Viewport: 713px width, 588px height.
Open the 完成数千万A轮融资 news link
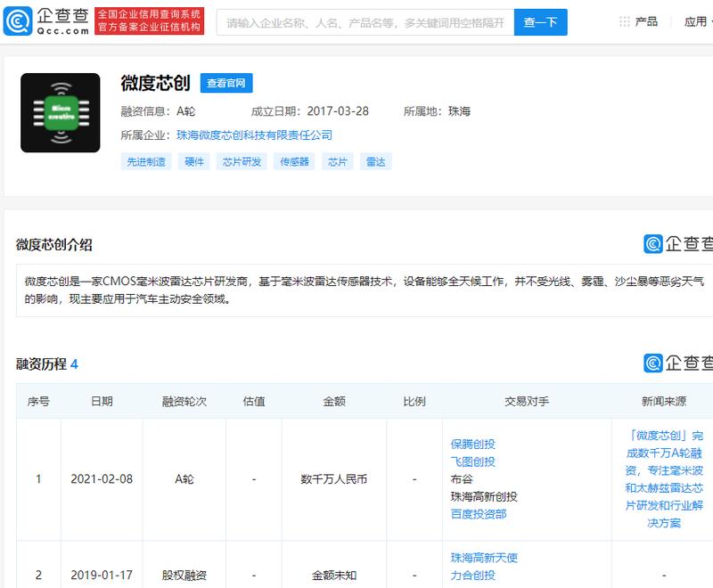(664, 479)
